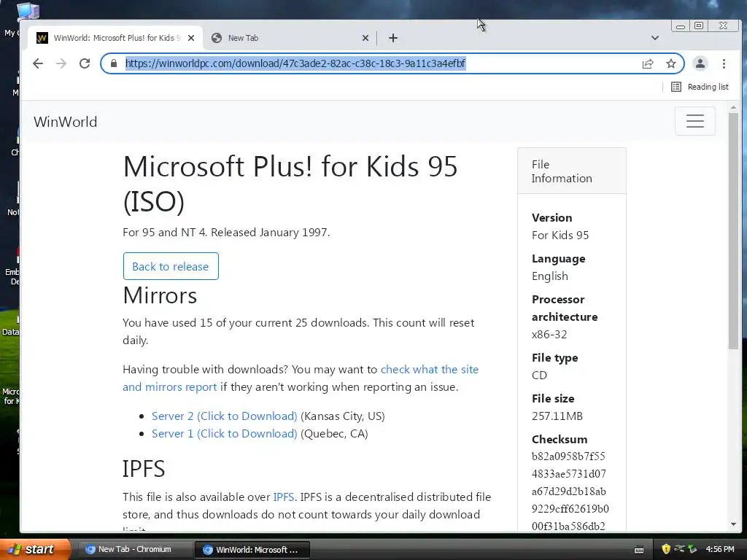
Task: Reload the current page
Action: pos(85,63)
